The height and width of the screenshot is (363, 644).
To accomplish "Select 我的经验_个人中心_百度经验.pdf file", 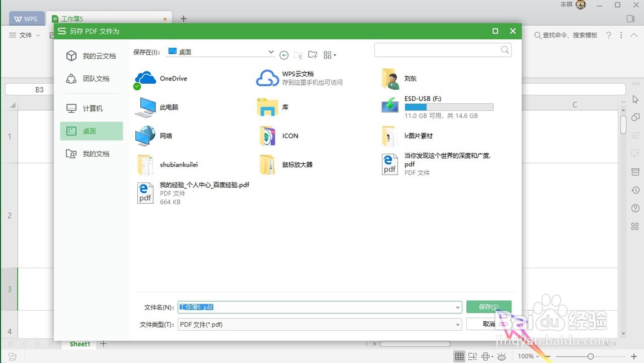I will [192, 193].
